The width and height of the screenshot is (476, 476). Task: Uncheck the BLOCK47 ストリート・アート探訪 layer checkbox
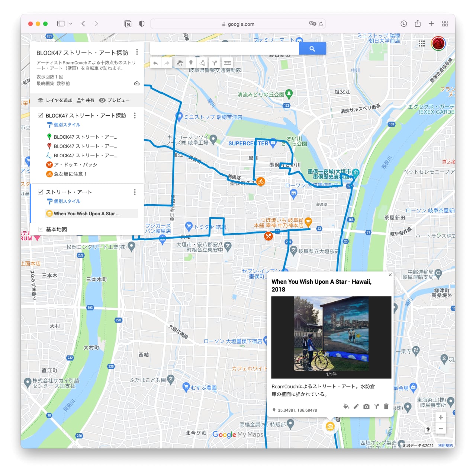(41, 115)
